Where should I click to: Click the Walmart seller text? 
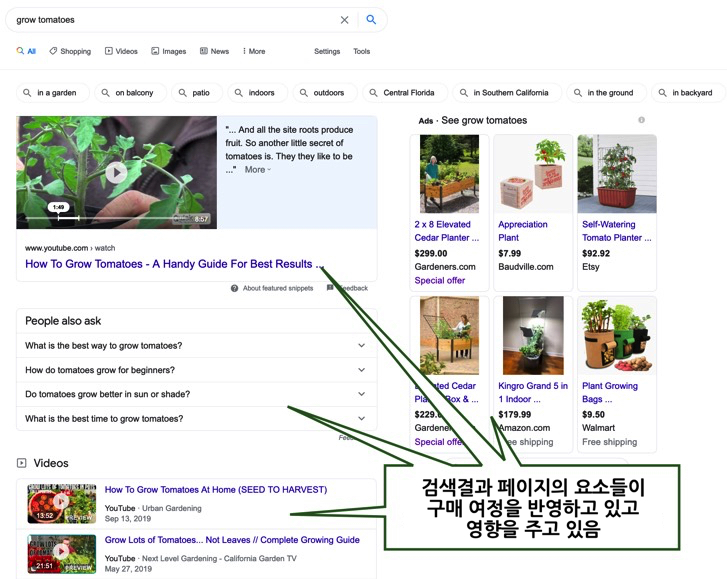tap(598, 428)
